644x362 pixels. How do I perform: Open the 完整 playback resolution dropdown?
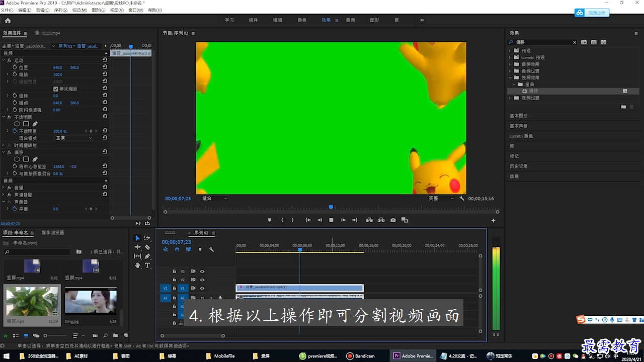click(441, 199)
